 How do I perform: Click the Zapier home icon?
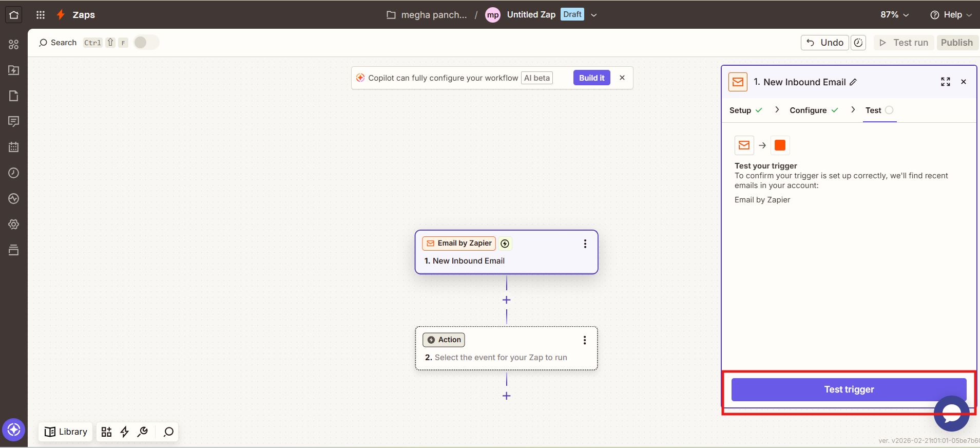point(14,15)
